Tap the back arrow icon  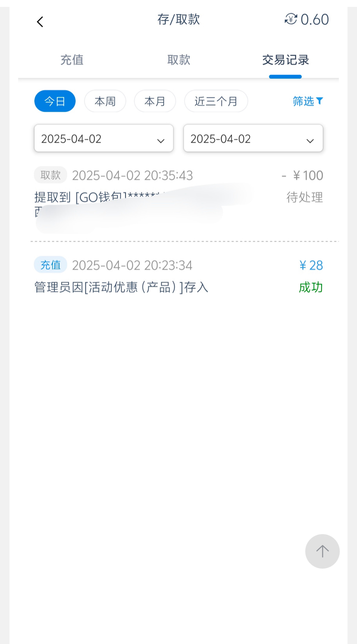tap(40, 22)
